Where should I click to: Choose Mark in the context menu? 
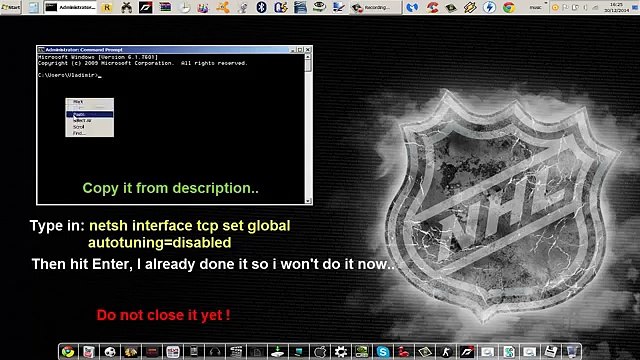coord(89,102)
